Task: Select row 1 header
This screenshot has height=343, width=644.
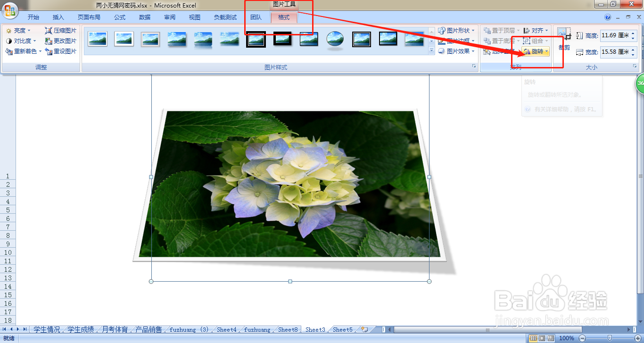Action: point(8,176)
